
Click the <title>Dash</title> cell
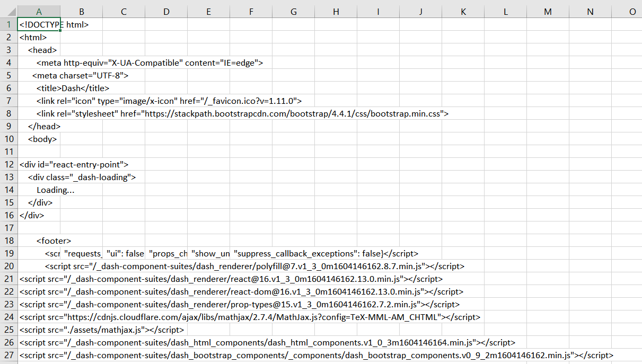39,88
